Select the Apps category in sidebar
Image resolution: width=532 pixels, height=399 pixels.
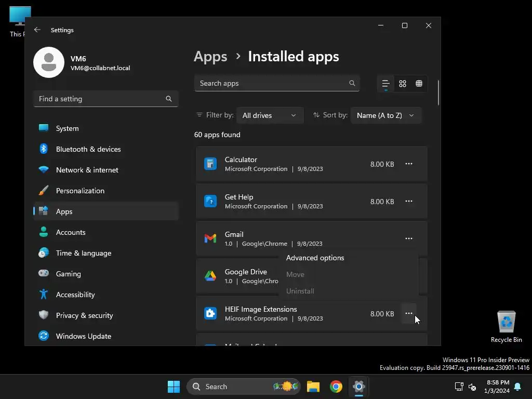point(106,211)
